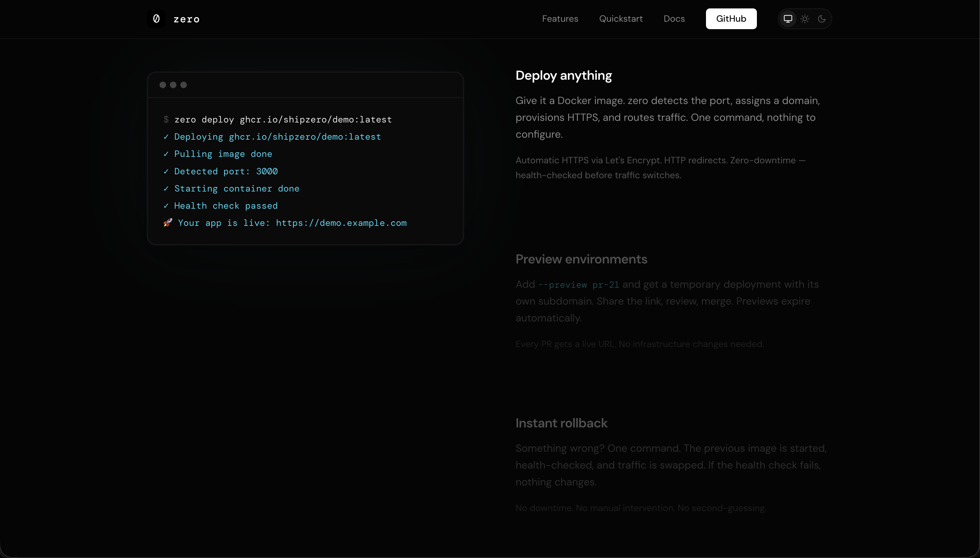Click the third terminal window dot

pos(184,85)
